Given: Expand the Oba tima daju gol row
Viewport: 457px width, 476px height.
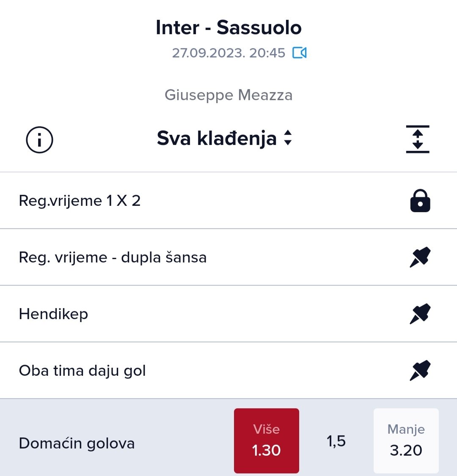Looking at the screenshot, I should [82, 371].
